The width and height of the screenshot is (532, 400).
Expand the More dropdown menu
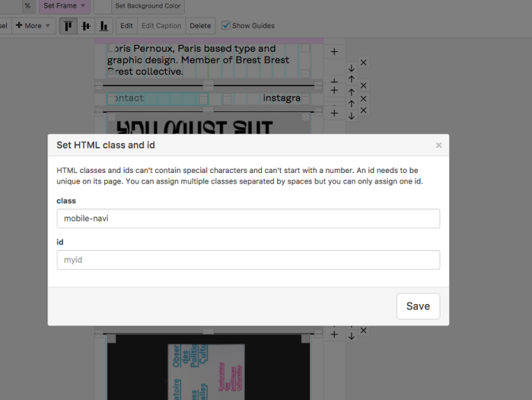33,26
